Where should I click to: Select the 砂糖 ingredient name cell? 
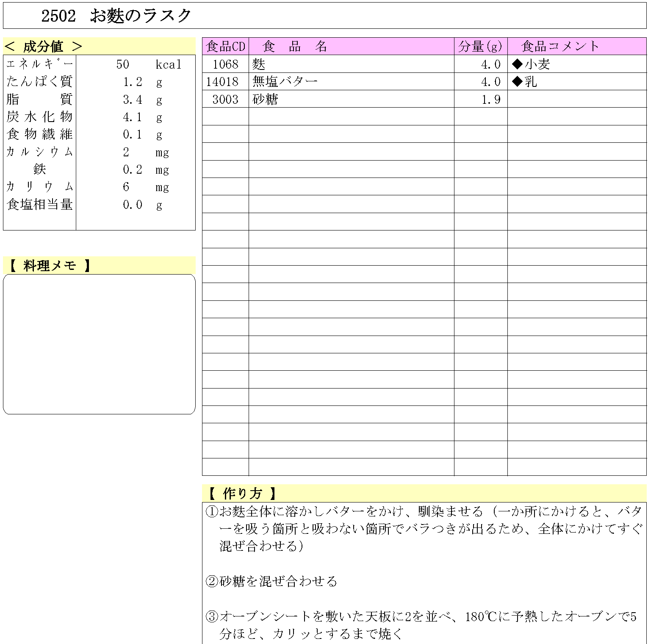pyautogui.click(x=265, y=99)
